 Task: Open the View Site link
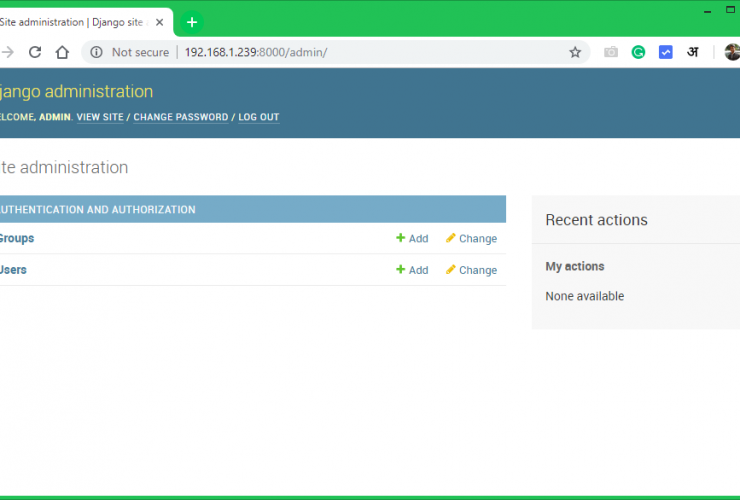tap(100, 117)
